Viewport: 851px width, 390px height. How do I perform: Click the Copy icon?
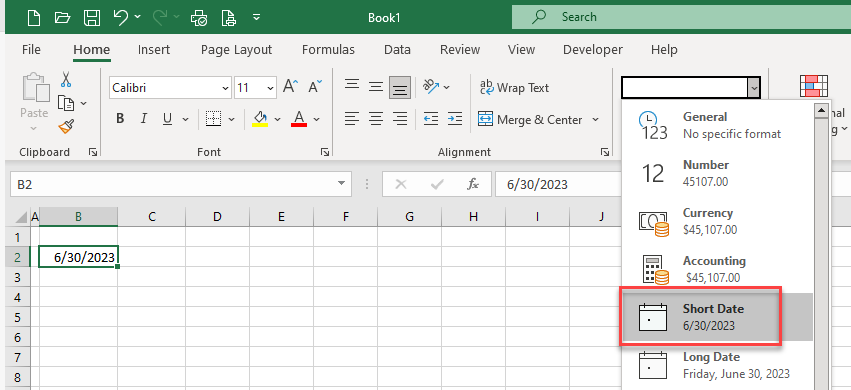pos(66,103)
